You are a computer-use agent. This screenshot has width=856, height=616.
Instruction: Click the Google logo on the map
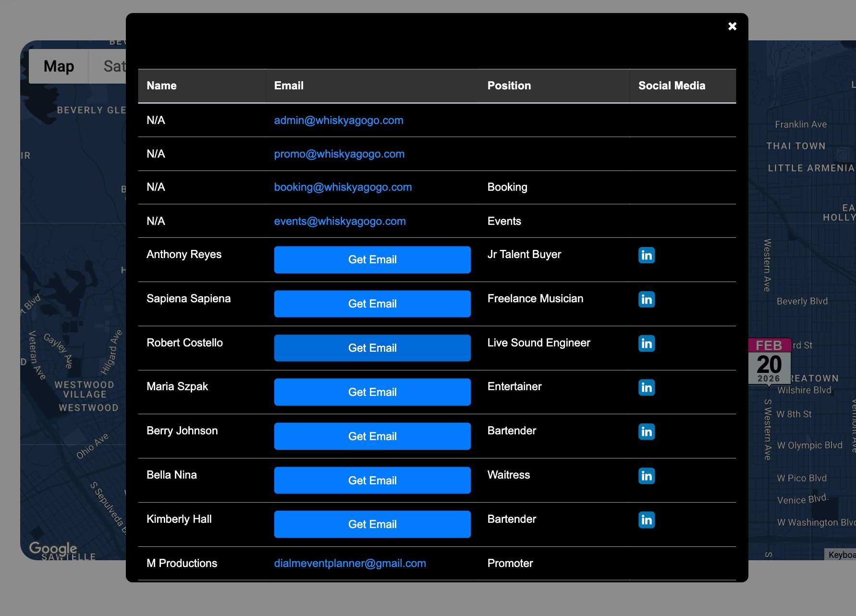(x=53, y=548)
